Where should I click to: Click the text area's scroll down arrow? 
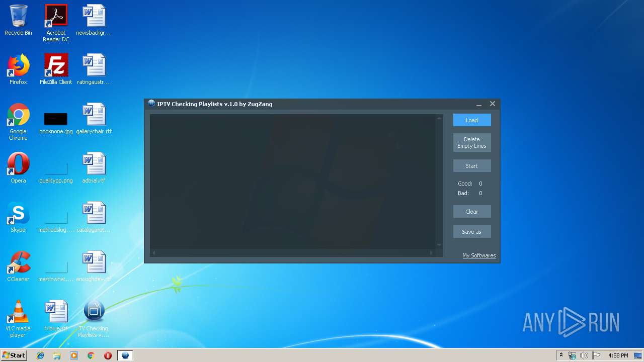pos(439,245)
